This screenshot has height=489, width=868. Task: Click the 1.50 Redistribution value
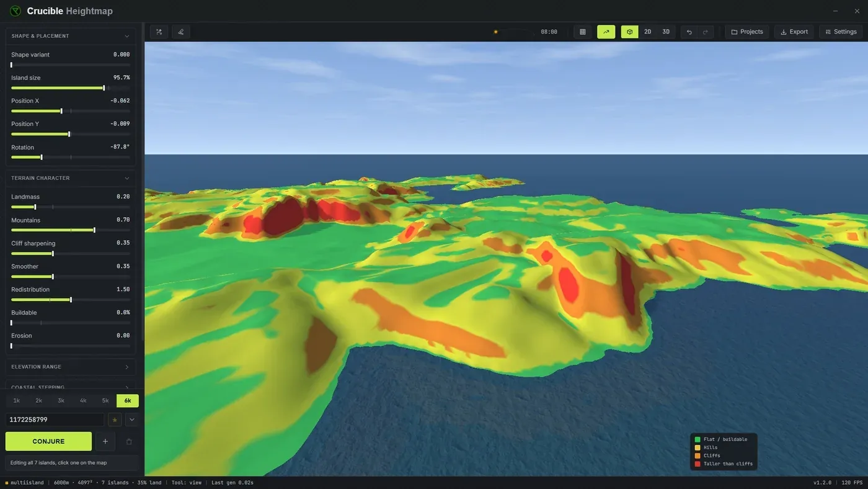pos(123,289)
